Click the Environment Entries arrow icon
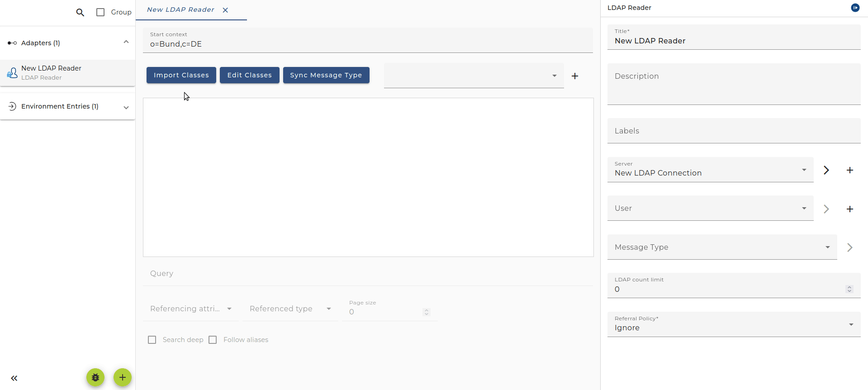This screenshot has height=390, width=868. [x=12, y=106]
